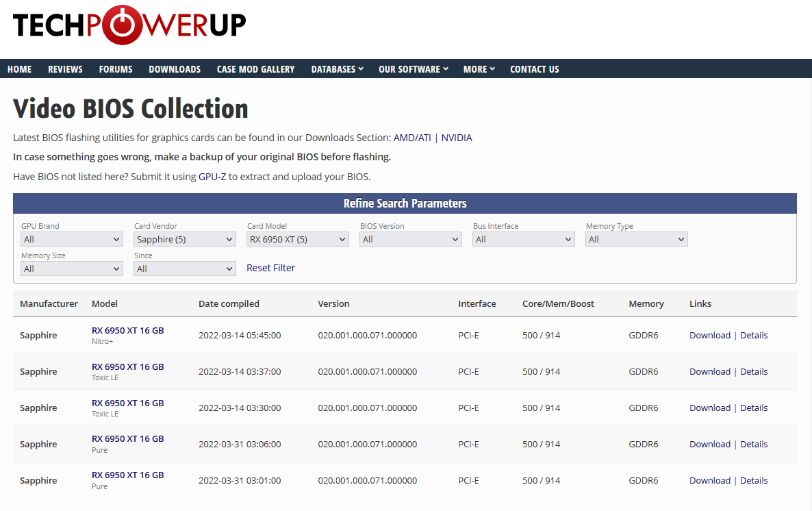Follow the NVIDIA downloads link
812x511 pixels.
click(x=457, y=138)
